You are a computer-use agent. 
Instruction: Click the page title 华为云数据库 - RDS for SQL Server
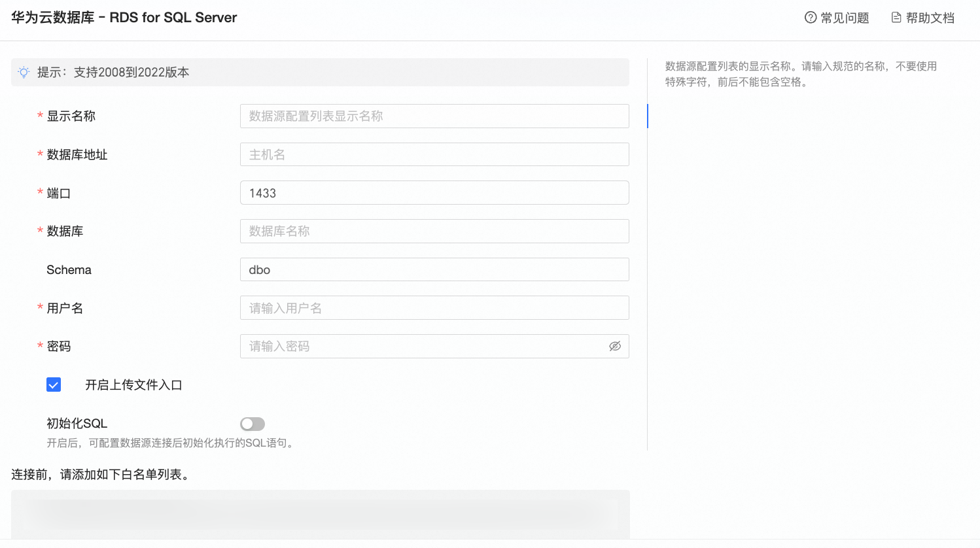(124, 18)
